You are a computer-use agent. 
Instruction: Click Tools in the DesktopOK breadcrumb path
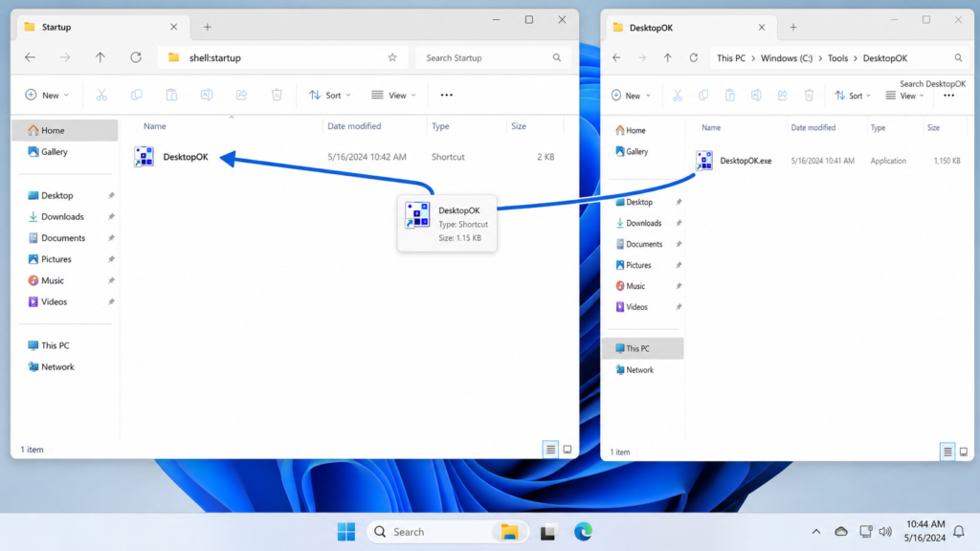[x=837, y=58]
